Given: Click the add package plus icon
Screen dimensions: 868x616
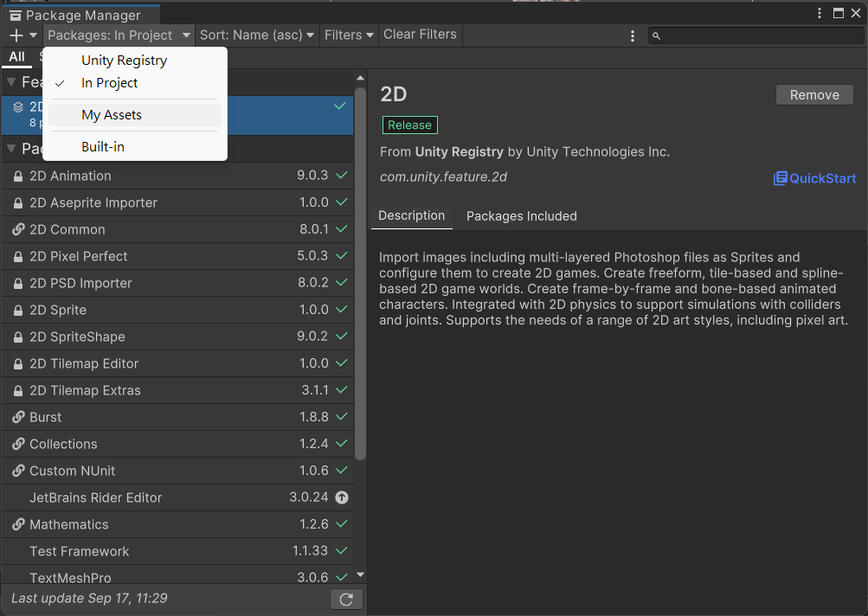Looking at the screenshot, I should [x=16, y=35].
